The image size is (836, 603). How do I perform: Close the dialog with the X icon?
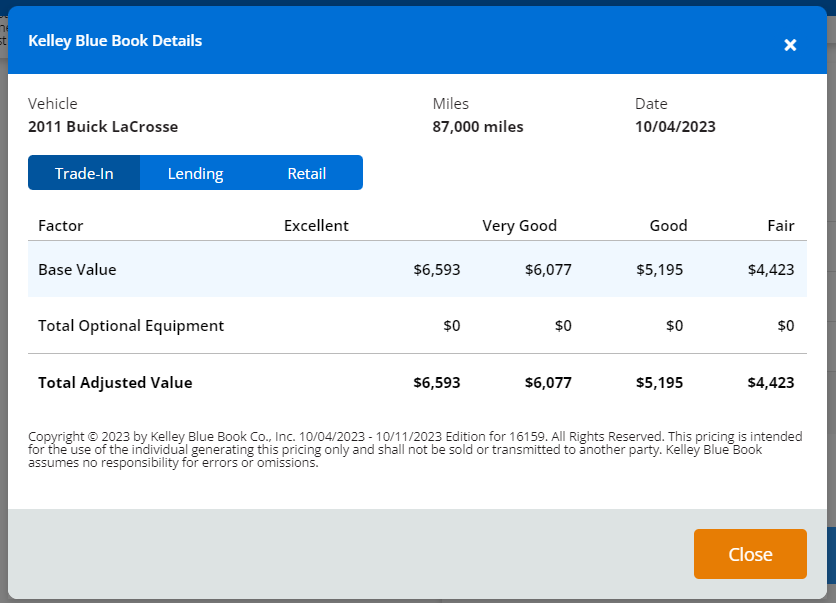[x=790, y=45]
